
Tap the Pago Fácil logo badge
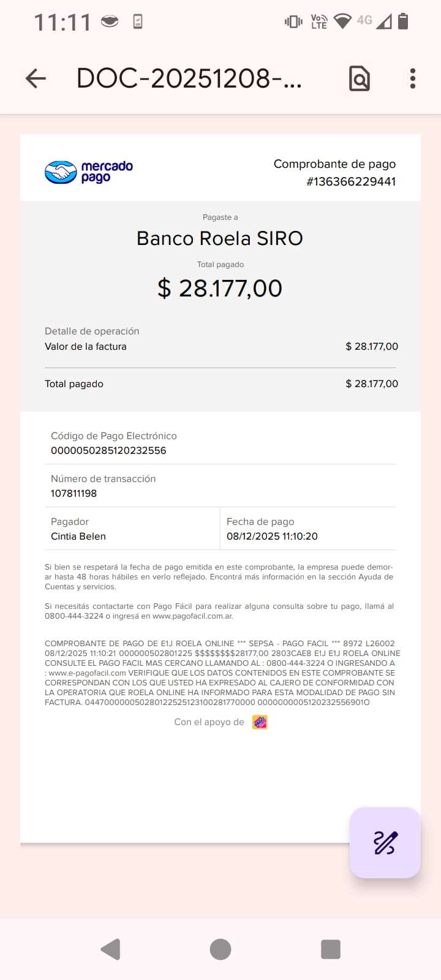(260, 722)
